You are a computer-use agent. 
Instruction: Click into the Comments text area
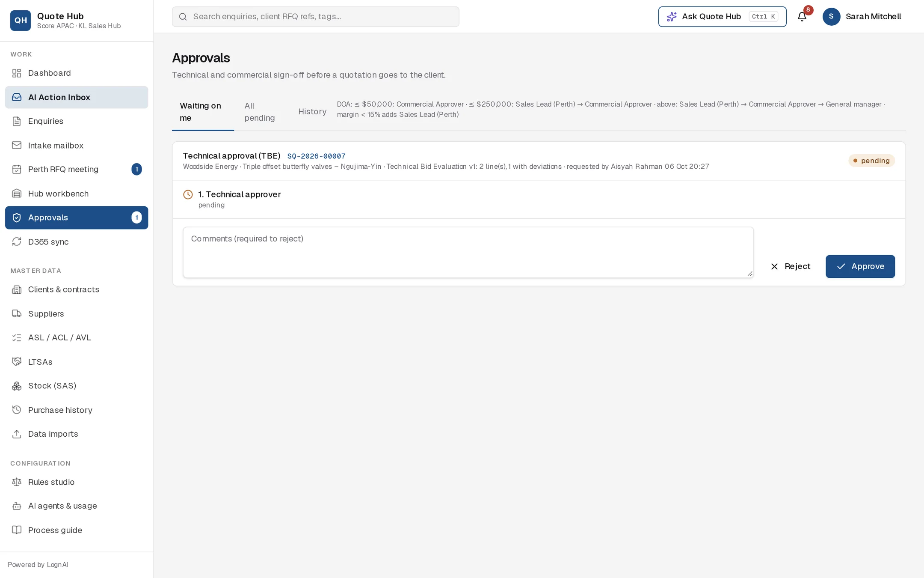(x=468, y=252)
